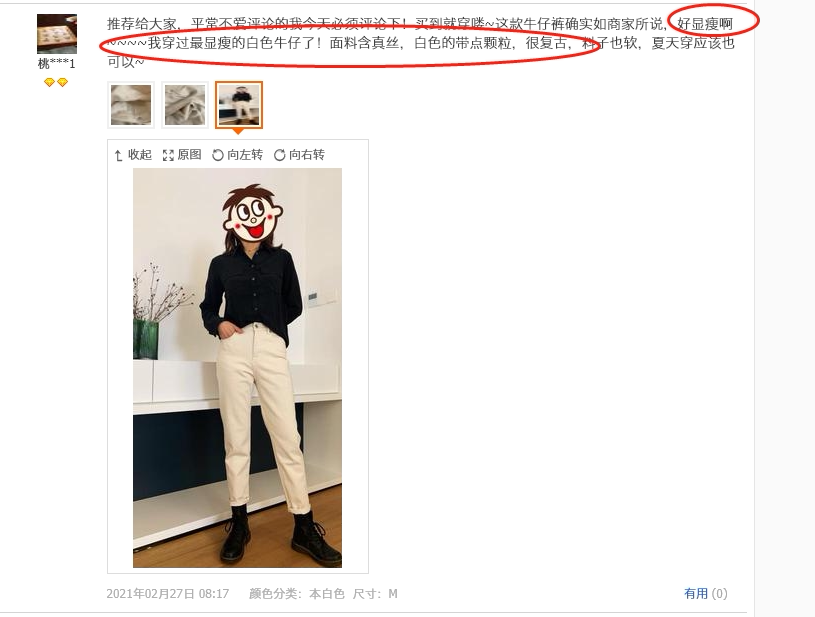The image size is (815, 617).
Task: Rotate photo left via 向左转 text
Action: click(245, 155)
